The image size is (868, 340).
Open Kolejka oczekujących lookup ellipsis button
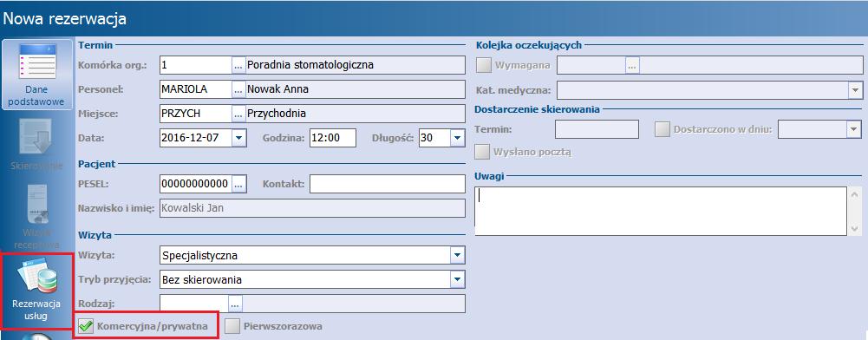point(632,65)
